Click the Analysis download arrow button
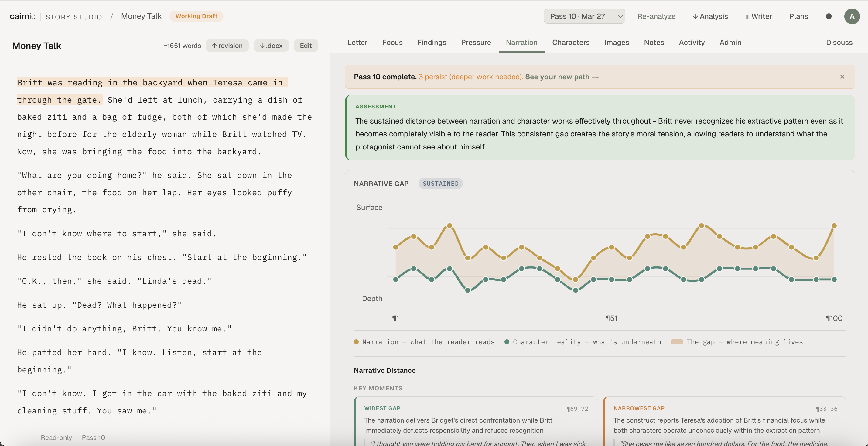The height and width of the screenshot is (446, 868). pos(710,16)
